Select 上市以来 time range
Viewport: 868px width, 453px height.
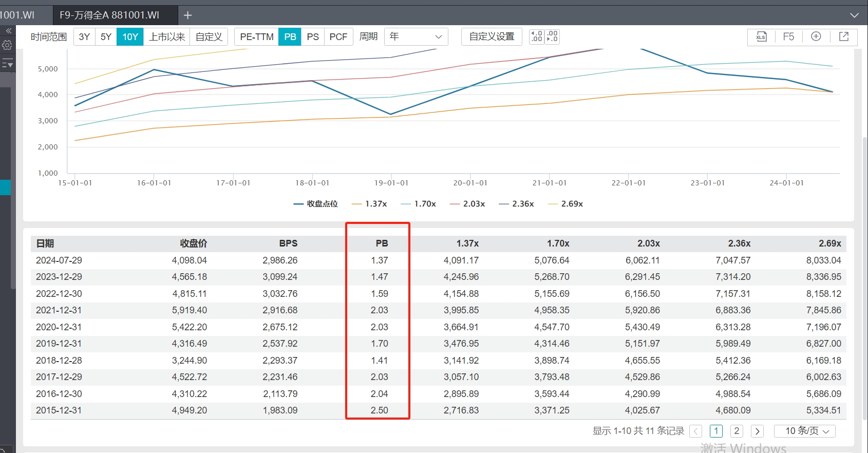[167, 37]
